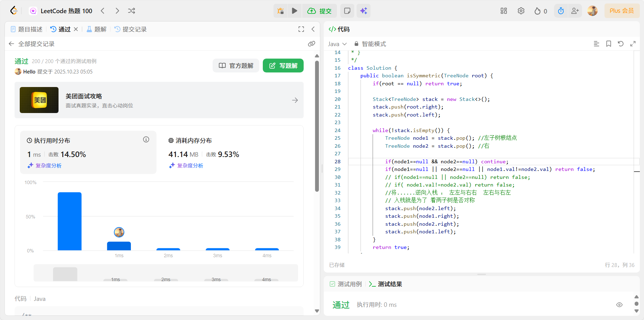Click the tallest 0ms chart bar
The height and width of the screenshot is (320, 644).
pos(70,221)
